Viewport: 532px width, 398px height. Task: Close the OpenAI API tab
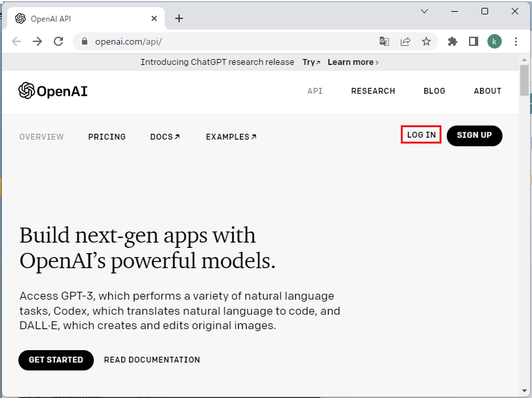pos(155,18)
